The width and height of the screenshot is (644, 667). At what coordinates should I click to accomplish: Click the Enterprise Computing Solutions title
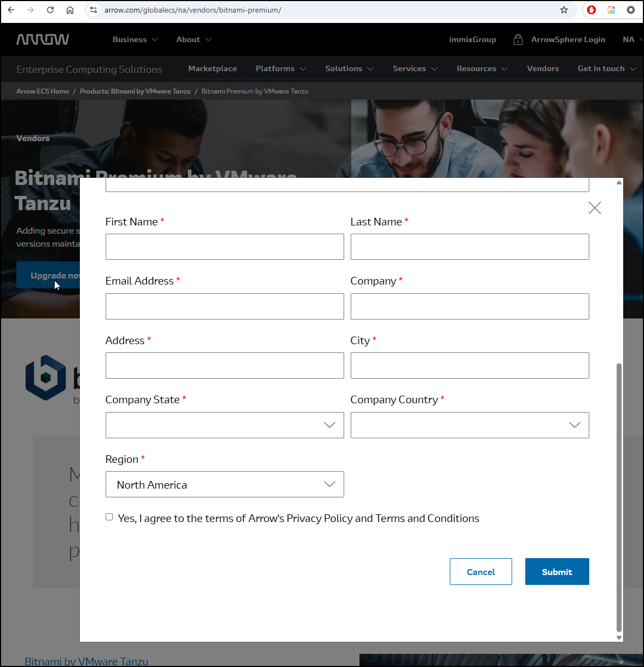pyautogui.click(x=89, y=69)
